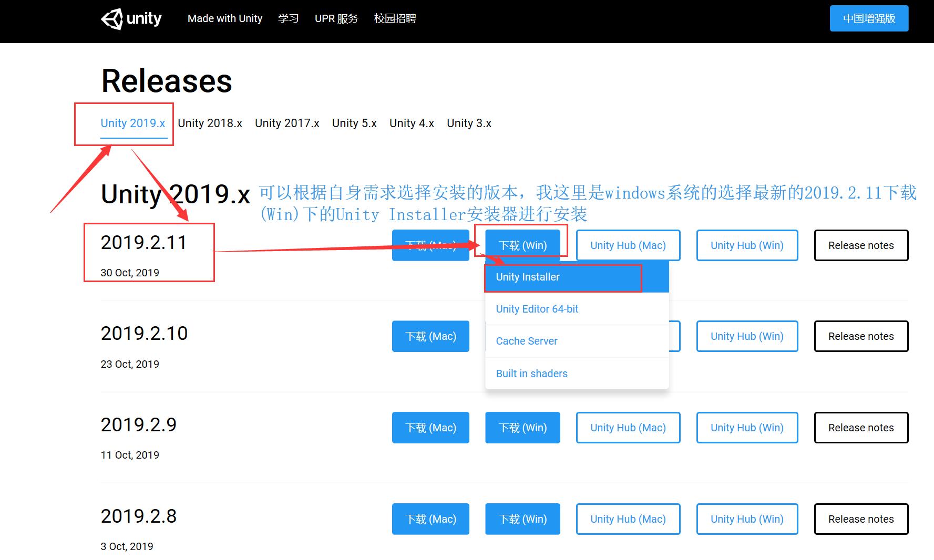Click Unity Hub (Mac) for version 2019.2.11
Viewport: 934px width, 560px height.
click(628, 245)
